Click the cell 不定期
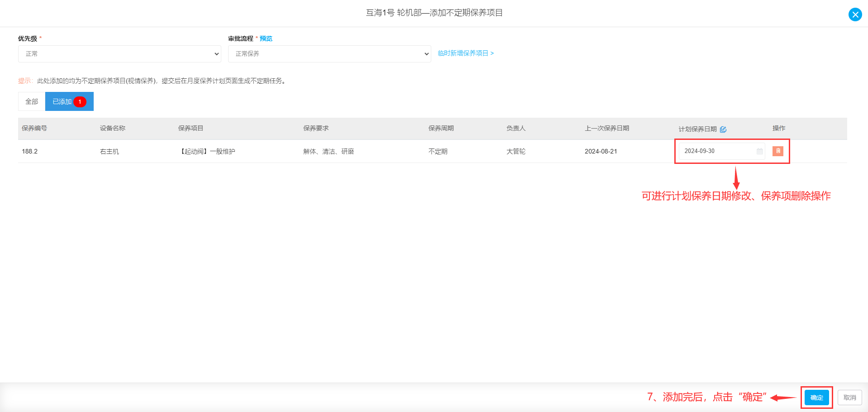Screen dimensions: 868x412 (x=438, y=151)
